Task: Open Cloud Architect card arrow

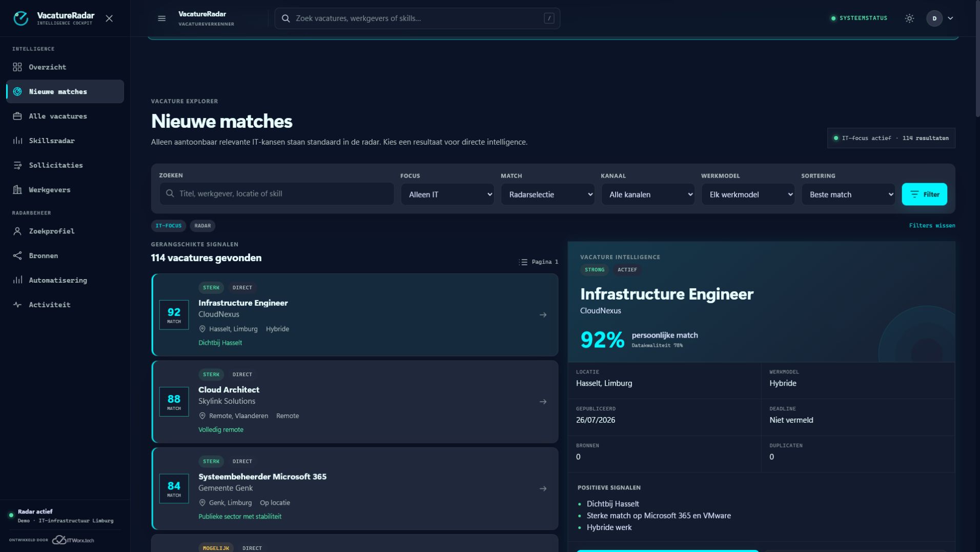Action: coord(543,402)
